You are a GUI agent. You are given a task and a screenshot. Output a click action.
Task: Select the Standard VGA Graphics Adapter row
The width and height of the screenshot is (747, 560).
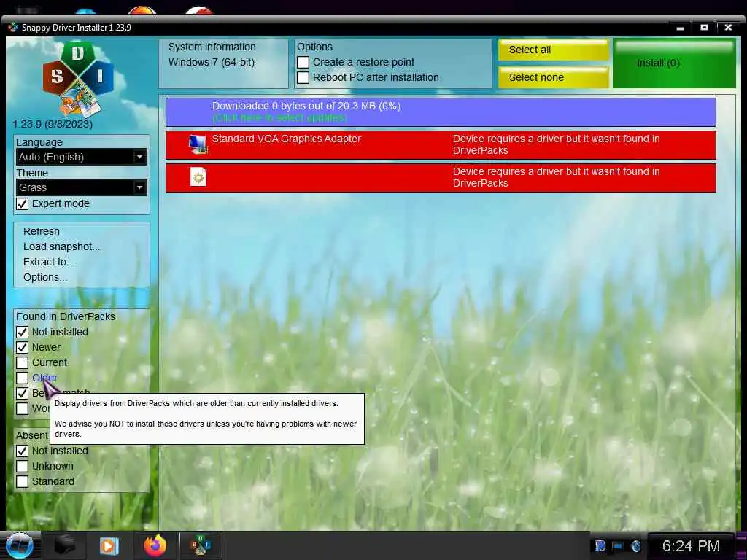coord(441,145)
